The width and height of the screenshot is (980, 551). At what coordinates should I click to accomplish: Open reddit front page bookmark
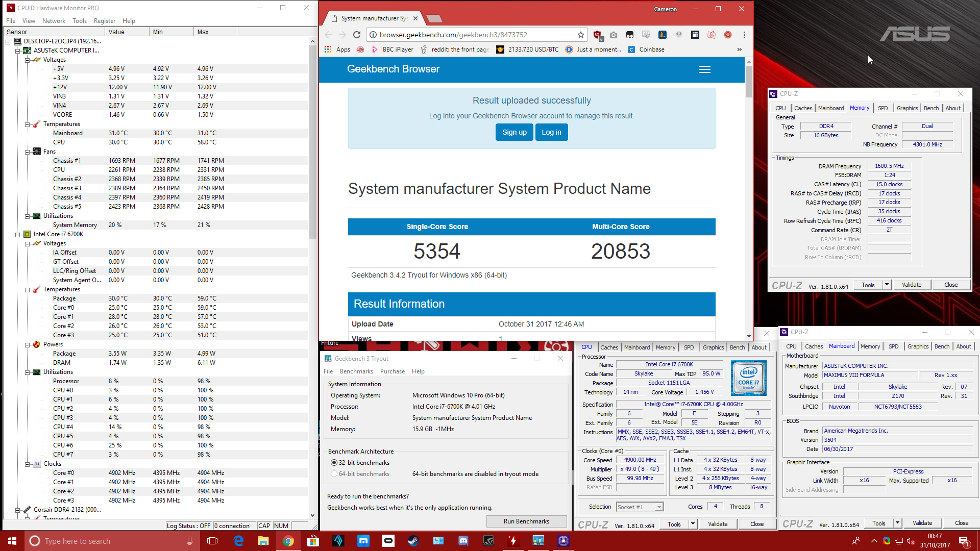click(455, 49)
